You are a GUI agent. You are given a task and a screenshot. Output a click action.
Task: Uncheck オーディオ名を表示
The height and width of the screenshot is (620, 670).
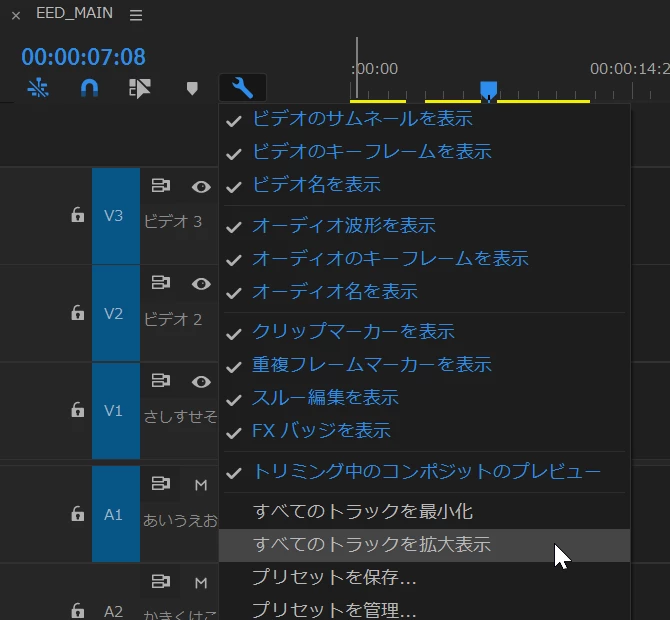(x=424, y=291)
